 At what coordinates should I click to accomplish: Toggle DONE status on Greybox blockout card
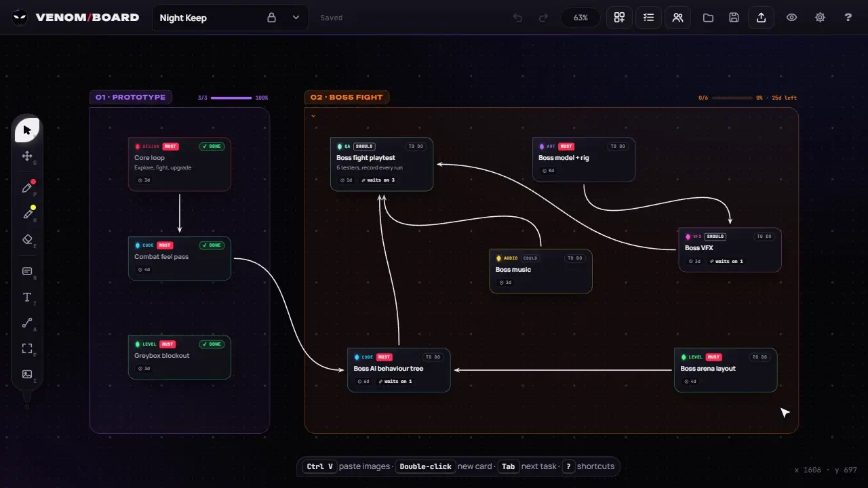[x=212, y=344]
